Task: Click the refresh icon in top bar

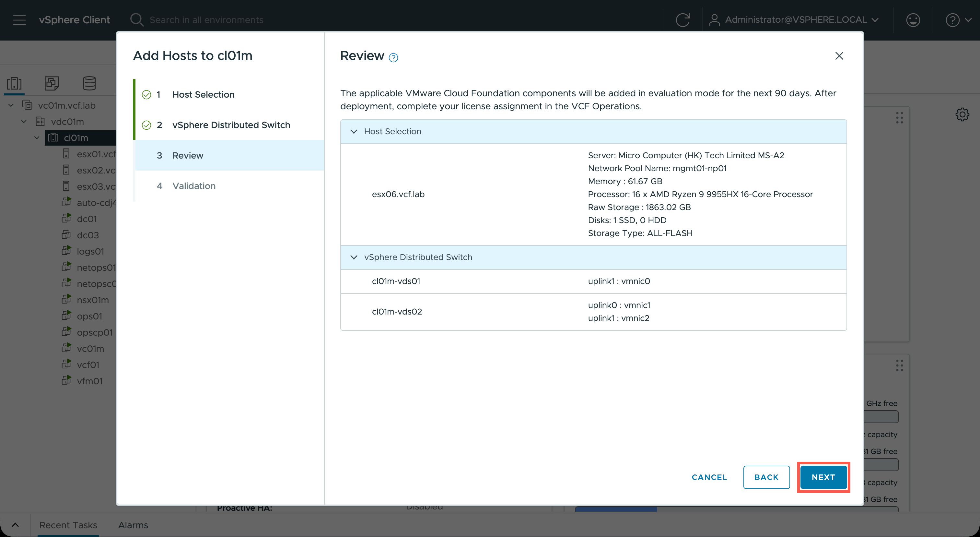Action: (x=682, y=20)
